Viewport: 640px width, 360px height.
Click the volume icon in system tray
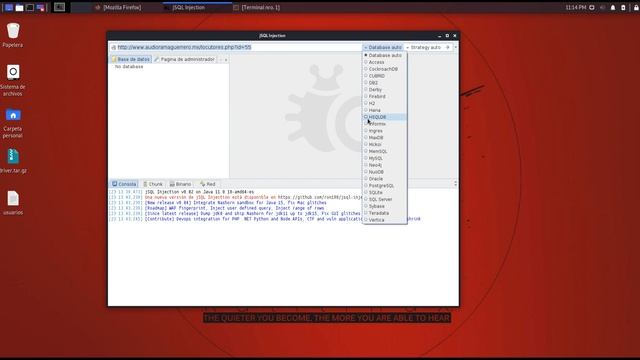coord(602,7)
